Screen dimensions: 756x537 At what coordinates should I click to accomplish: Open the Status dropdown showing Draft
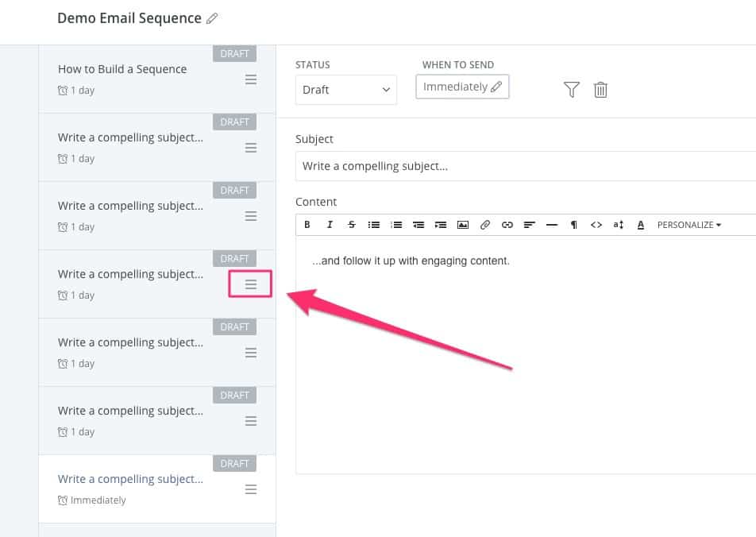pyautogui.click(x=346, y=90)
